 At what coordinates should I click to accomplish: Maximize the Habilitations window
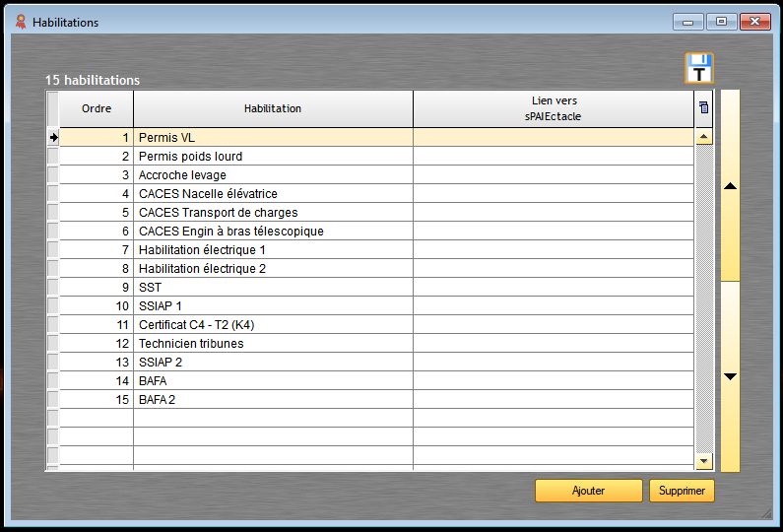pos(722,22)
